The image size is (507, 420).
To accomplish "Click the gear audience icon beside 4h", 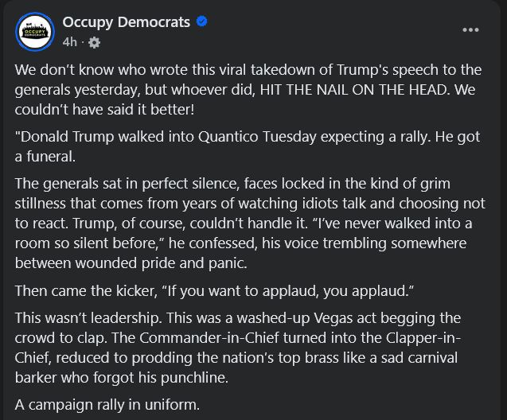I will (95, 41).
